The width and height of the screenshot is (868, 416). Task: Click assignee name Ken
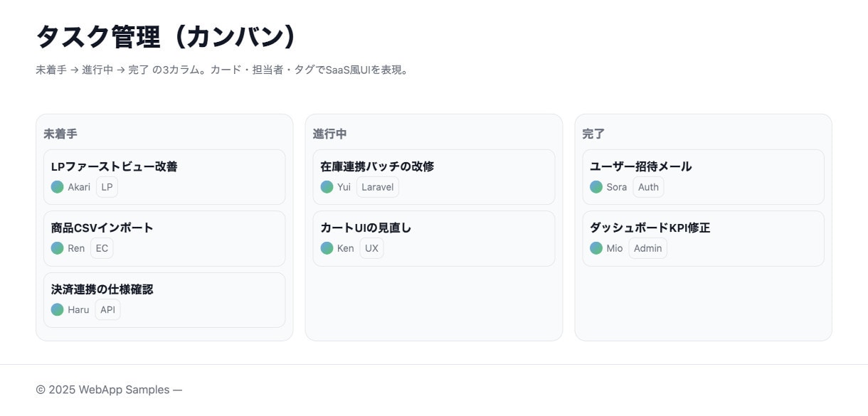tap(346, 248)
